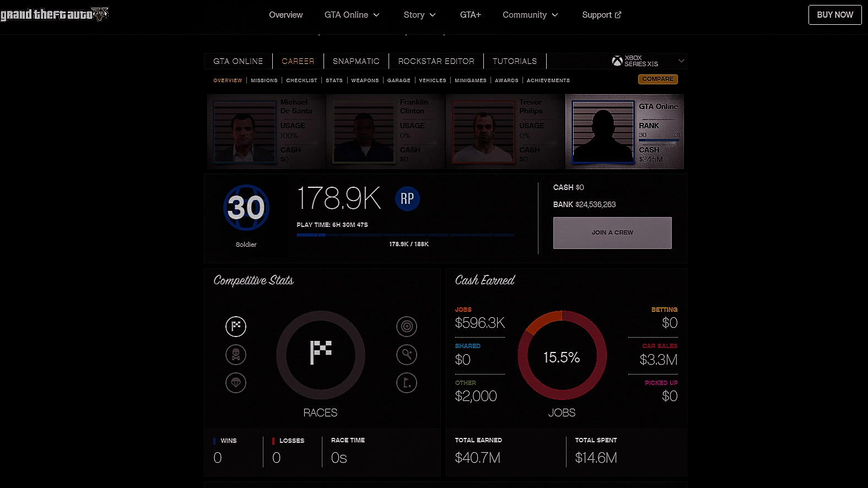Screen dimensions: 868x488
Task: Click the Join a Crew button
Action: (612, 232)
